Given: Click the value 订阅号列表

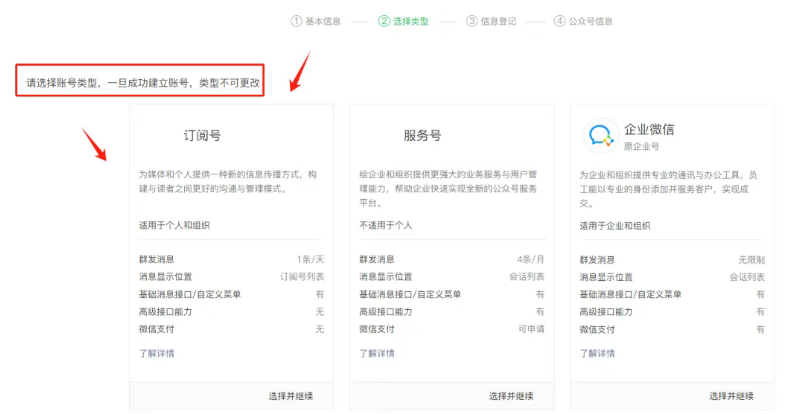Looking at the screenshot, I should [x=302, y=277].
